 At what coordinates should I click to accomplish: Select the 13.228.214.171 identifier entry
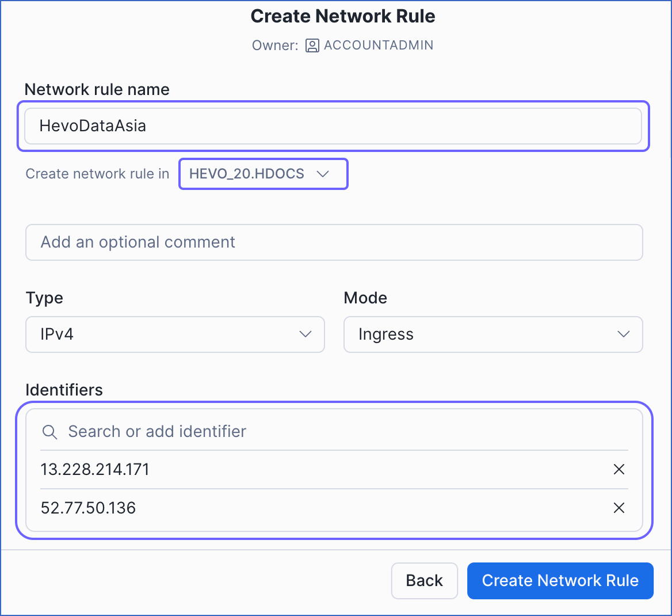point(95,470)
